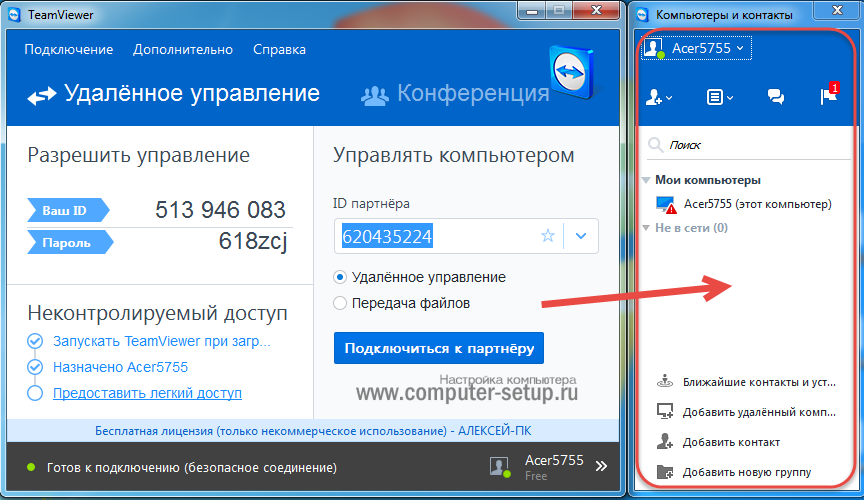Open the Справка menu

[279, 50]
